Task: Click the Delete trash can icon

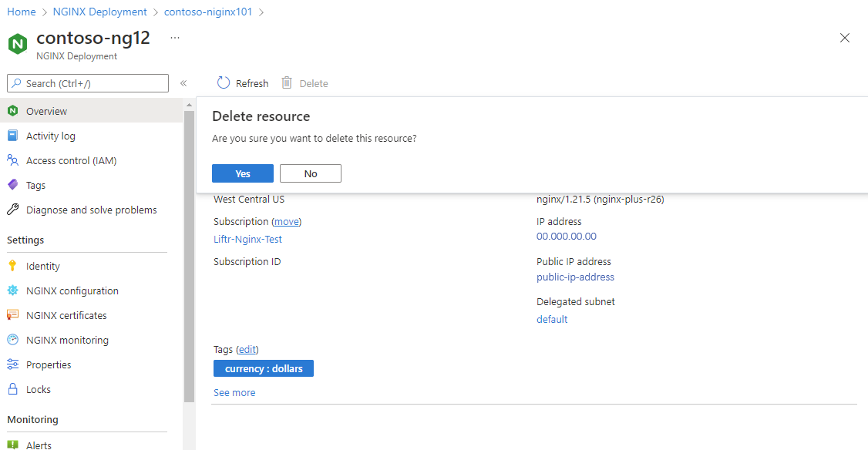Action: click(x=287, y=83)
